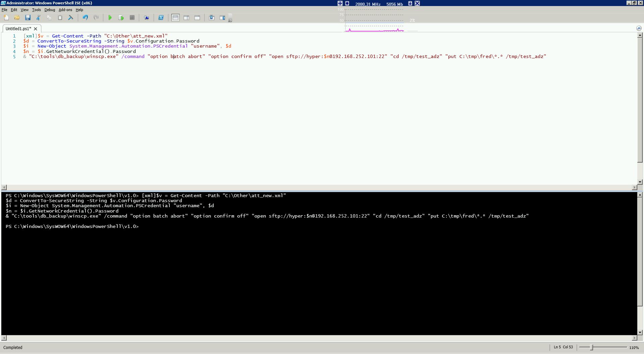Click the Cut scissors icon
This screenshot has height=354, width=644.
(38, 18)
